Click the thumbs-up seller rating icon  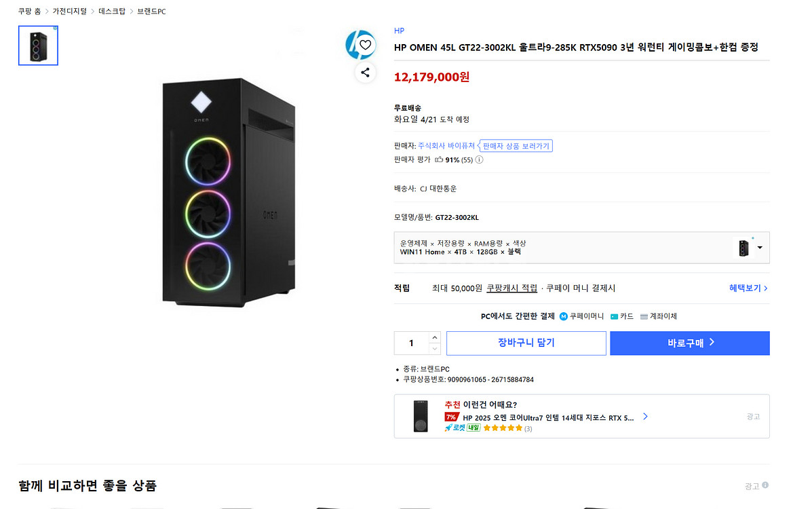tap(439, 160)
